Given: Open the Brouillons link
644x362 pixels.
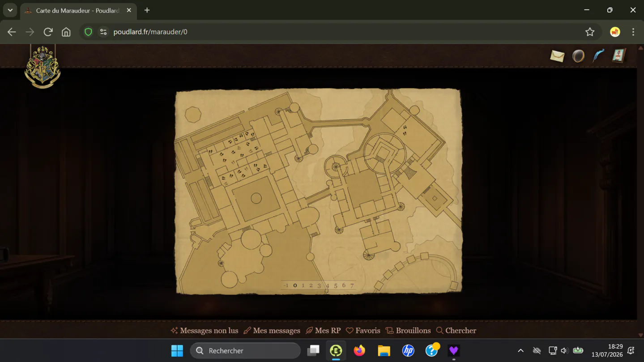Looking at the screenshot, I should pos(408,331).
